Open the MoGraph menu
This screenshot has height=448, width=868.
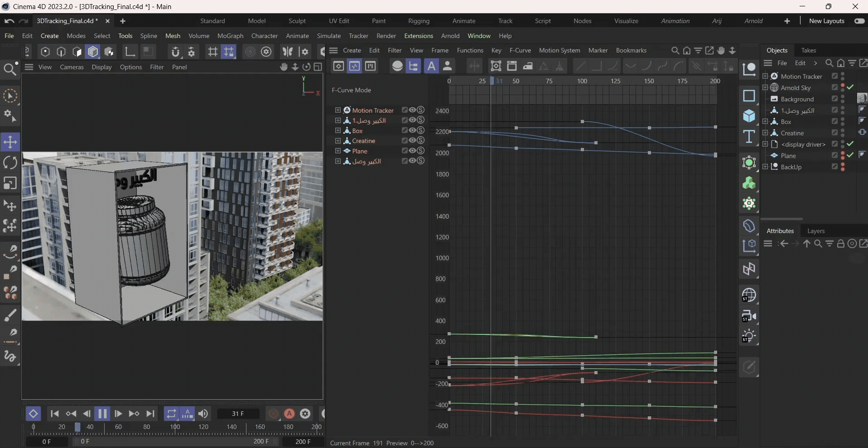pyautogui.click(x=230, y=36)
